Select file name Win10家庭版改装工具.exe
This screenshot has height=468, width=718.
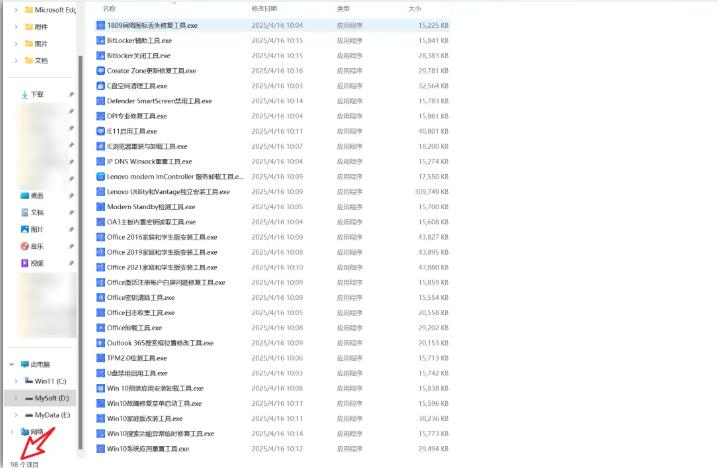(x=145, y=418)
